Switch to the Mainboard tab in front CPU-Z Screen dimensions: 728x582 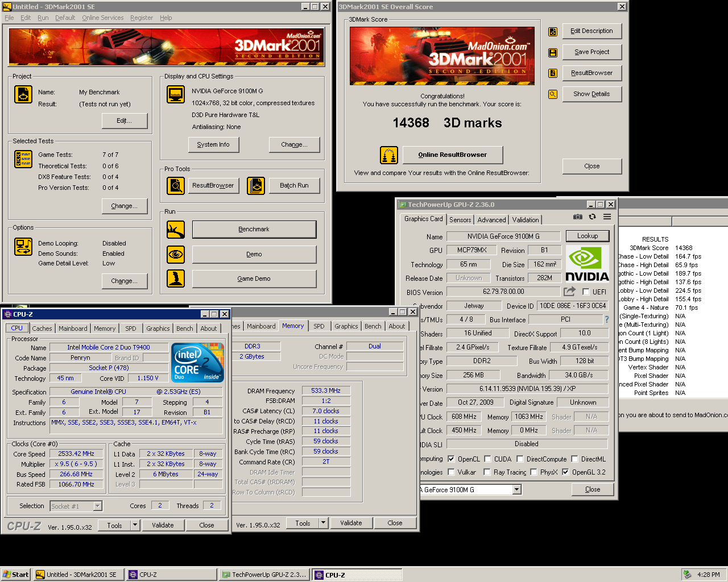click(73, 329)
